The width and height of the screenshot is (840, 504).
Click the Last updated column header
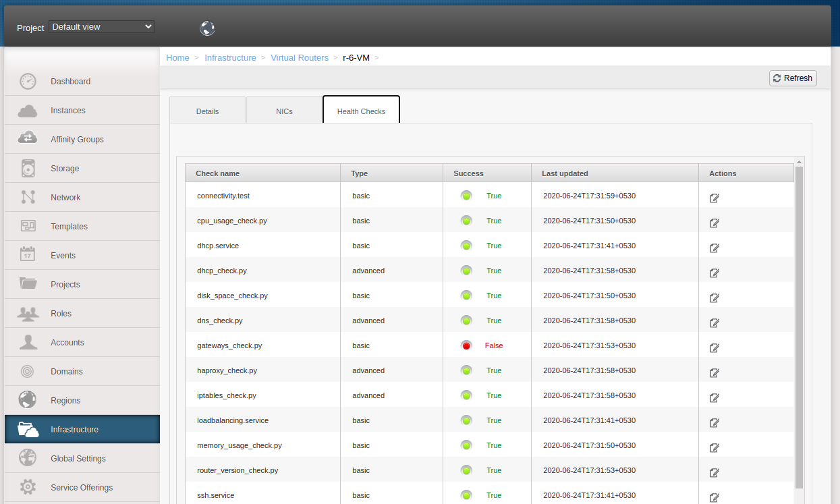tap(615, 173)
